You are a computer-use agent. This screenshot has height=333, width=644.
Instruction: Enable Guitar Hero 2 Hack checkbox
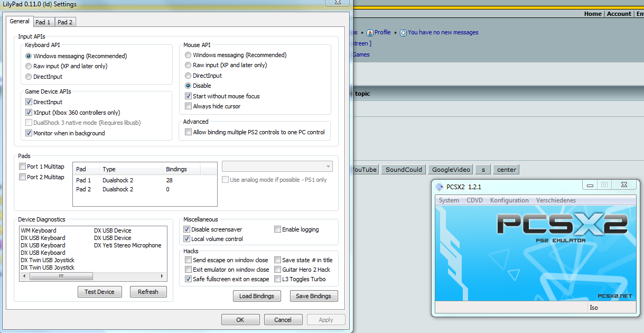(x=277, y=270)
